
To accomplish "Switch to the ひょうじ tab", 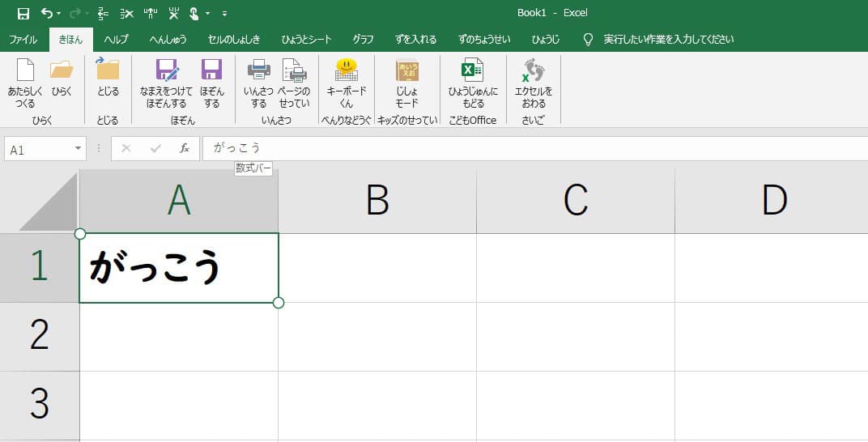I will tap(545, 40).
